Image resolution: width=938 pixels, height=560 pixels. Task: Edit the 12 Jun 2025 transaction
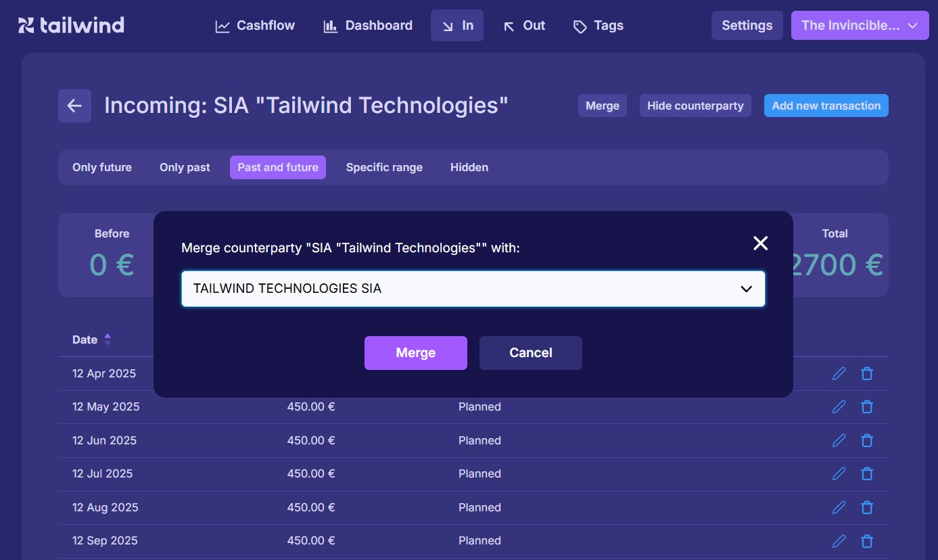pyautogui.click(x=839, y=440)
